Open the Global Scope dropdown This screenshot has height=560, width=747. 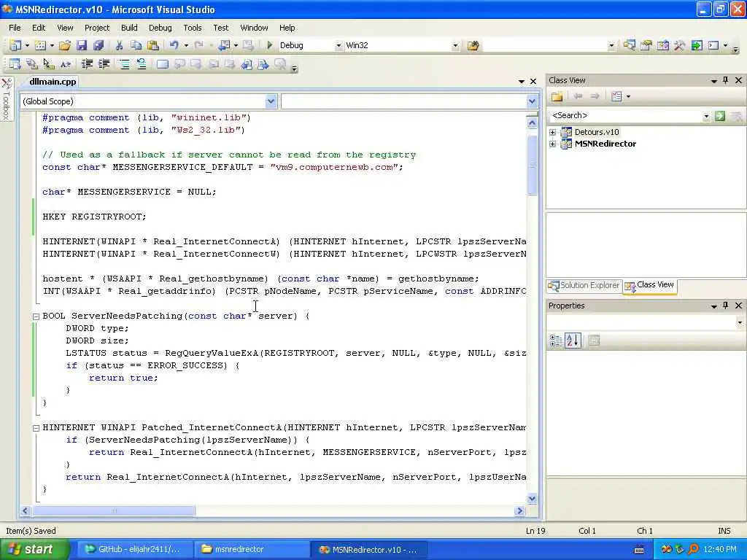pyautogui.click(x=271, y=101)
